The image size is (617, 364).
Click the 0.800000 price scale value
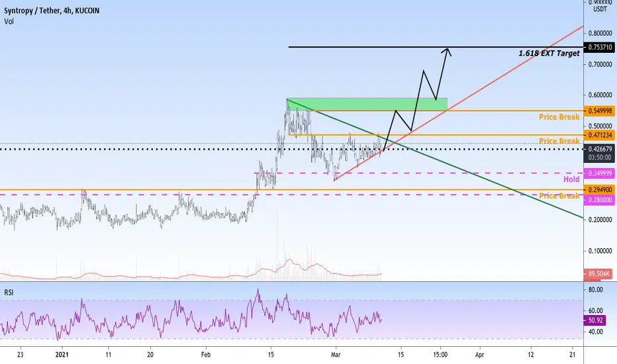click(600, 33)
